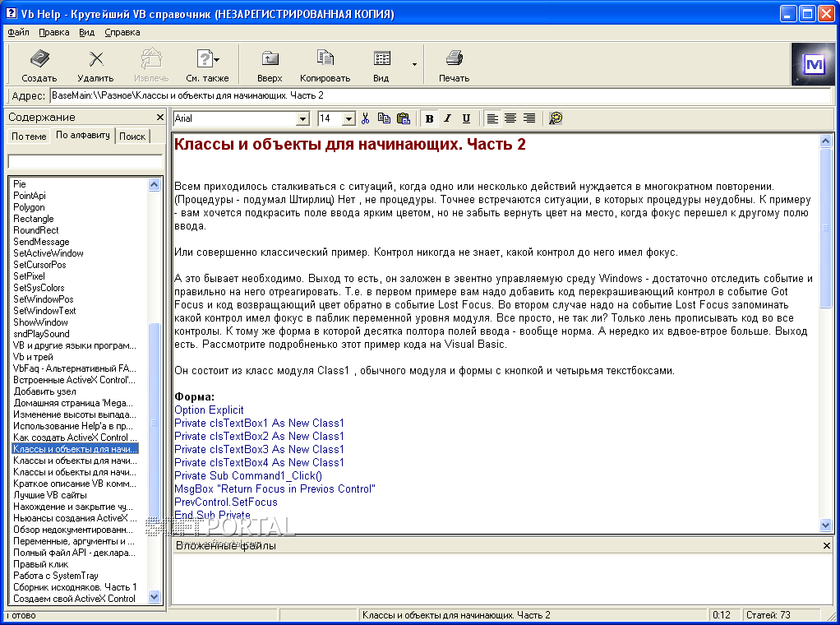This screenshot has width=840, height=625.
Task: Cut selection with the scissors icon
Action: click(366, 118)
